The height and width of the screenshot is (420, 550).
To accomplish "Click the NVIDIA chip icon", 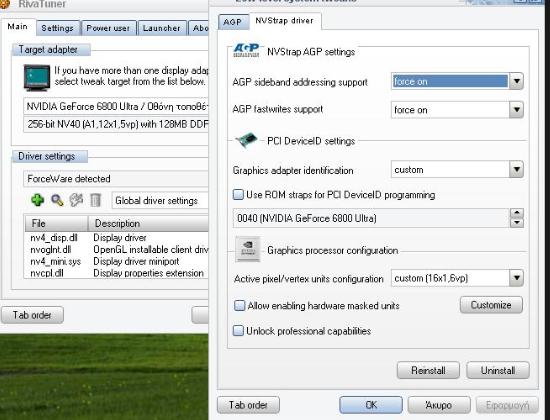I will pos(248,249).
